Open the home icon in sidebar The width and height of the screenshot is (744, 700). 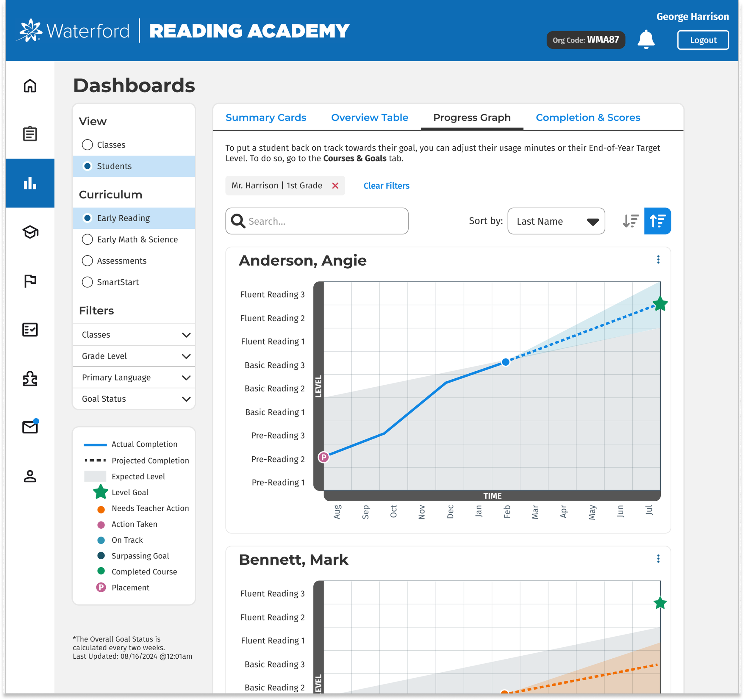pos(30,86)
